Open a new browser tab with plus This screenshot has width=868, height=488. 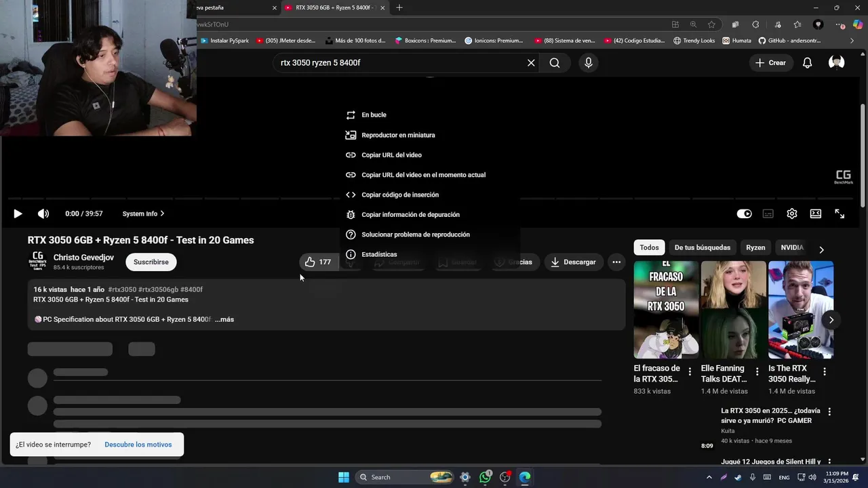399,7
